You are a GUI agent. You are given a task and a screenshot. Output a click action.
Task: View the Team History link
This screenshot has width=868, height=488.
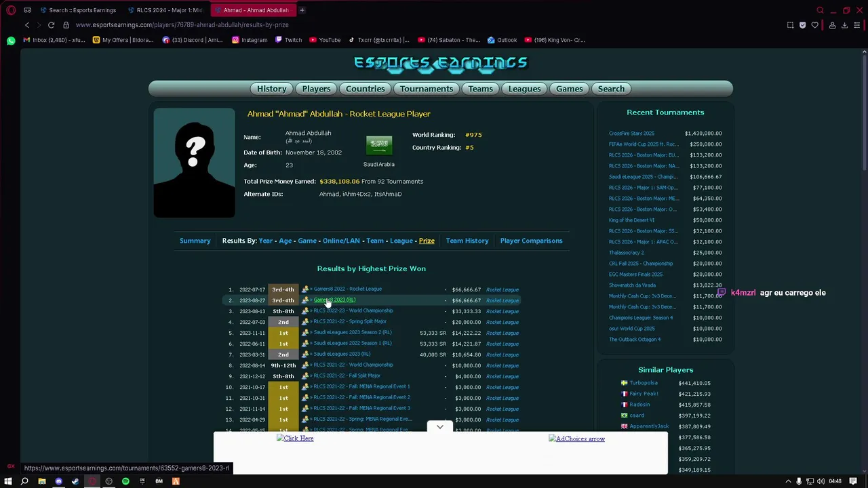[x=467, y=241]
